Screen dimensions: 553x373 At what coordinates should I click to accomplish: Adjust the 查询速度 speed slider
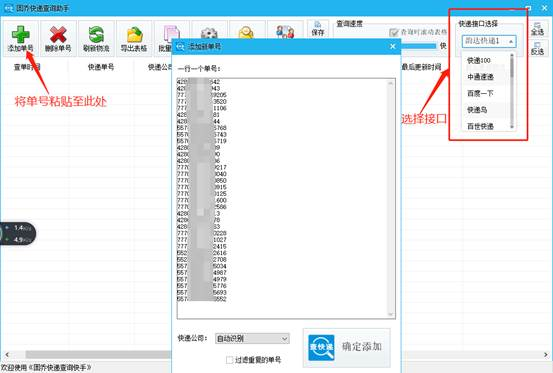pos(419,46)
